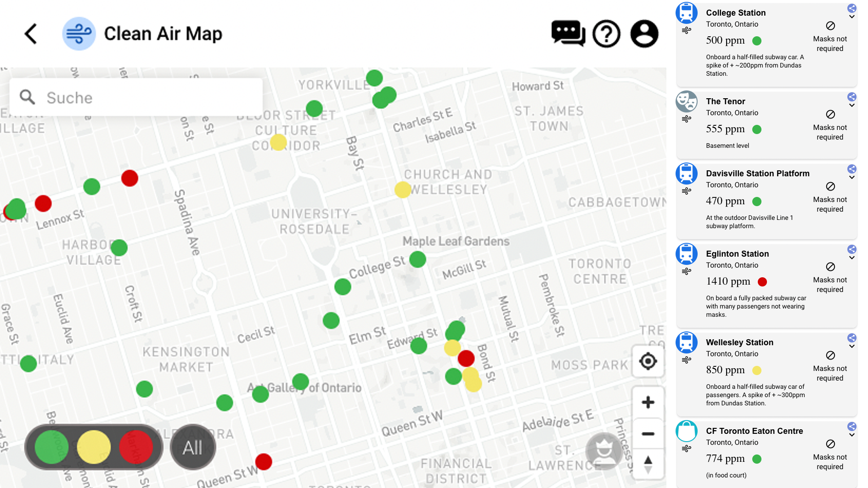Center map on my location
Screen dimensions: 868x488
[648, 361]
